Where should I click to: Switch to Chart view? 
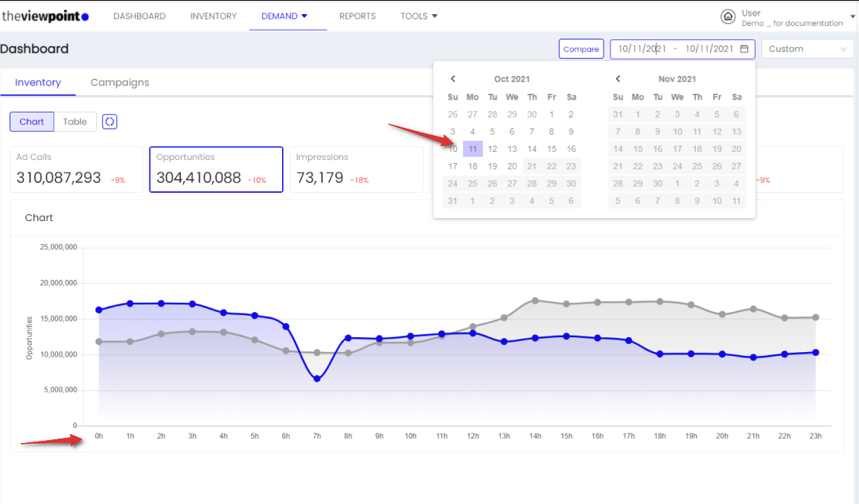32,121
